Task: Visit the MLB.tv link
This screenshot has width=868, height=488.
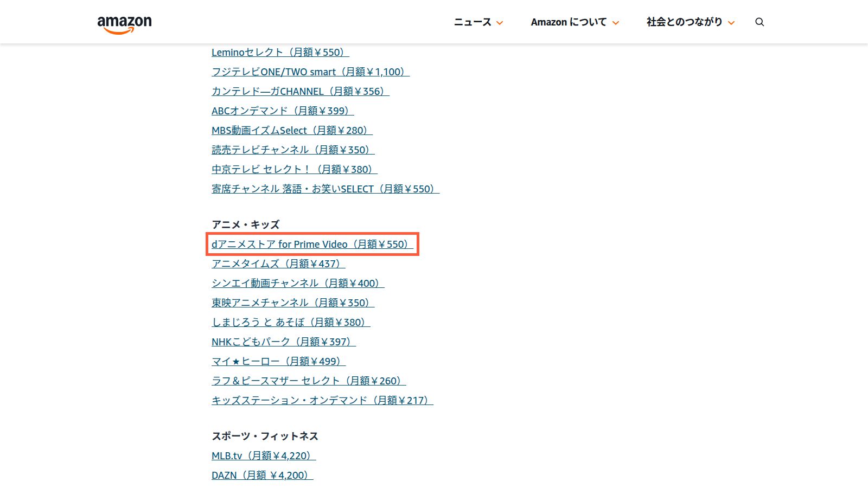Action: [264, 455]
